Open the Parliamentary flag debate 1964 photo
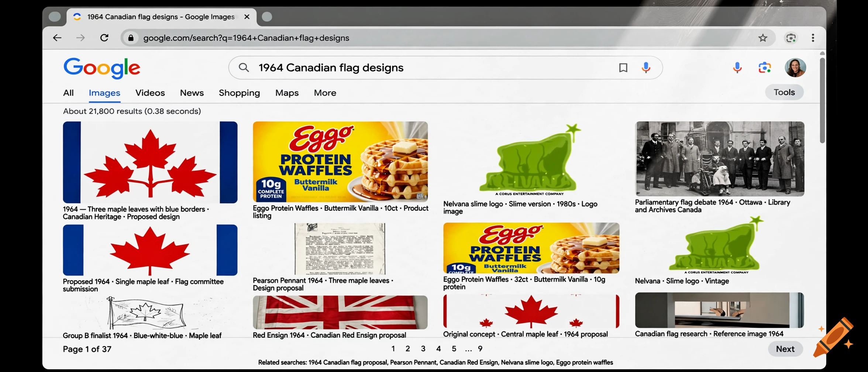The width and height of the screenshot is (868, 372). [720, 159]
